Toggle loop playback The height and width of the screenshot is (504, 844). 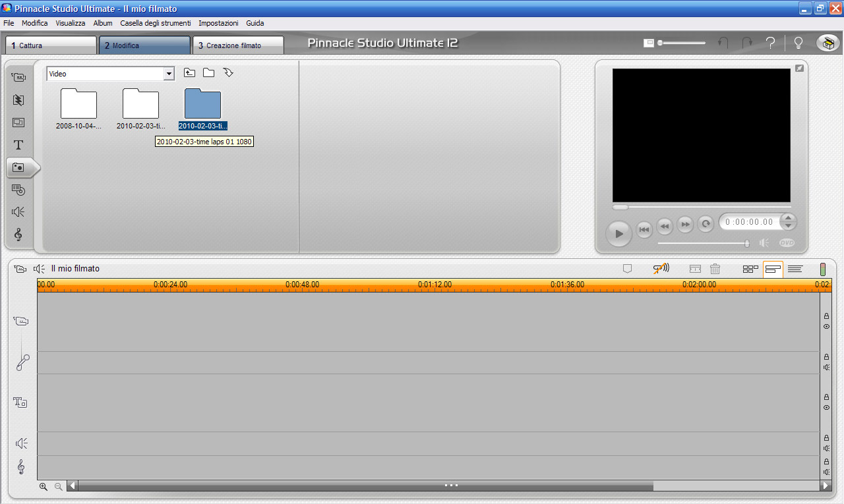706,224
